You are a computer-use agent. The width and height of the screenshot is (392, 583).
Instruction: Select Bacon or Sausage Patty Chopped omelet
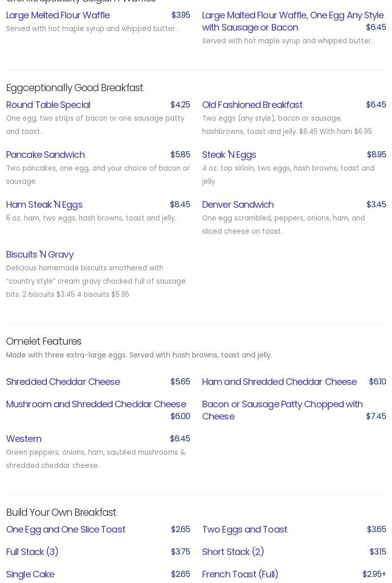282,410
